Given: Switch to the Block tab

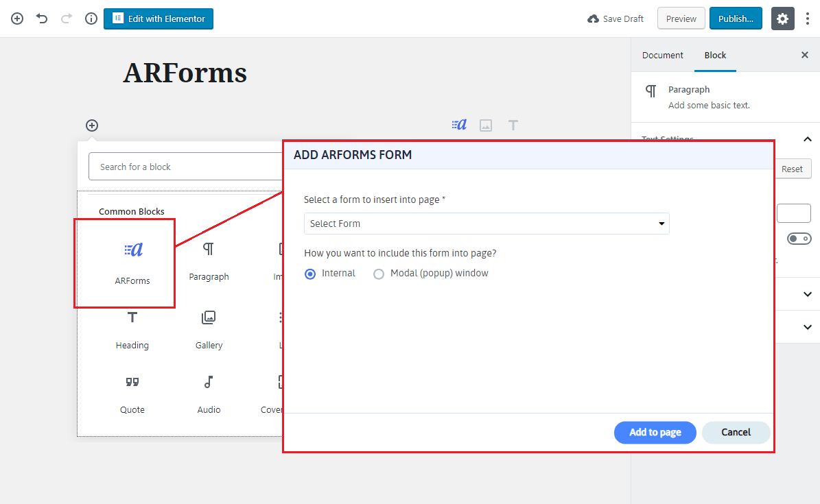Looking at the screenshot, I should pos(715,55).
